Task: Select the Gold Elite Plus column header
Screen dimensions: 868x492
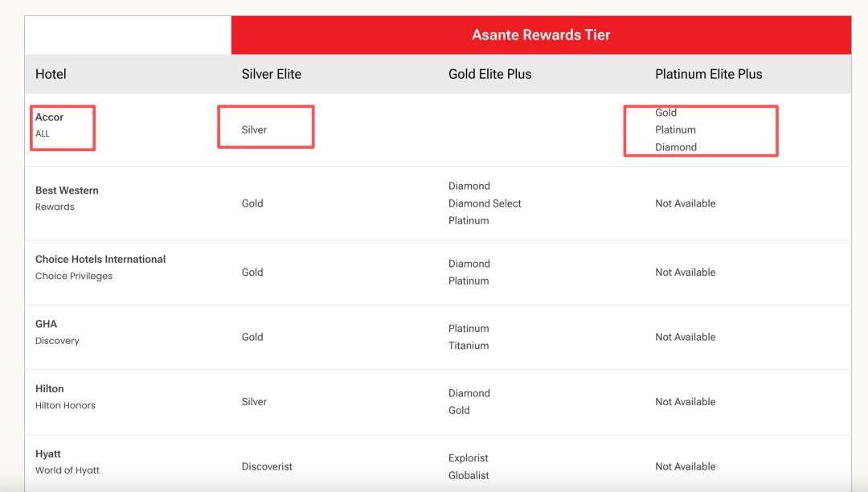Action: (490, 74)
